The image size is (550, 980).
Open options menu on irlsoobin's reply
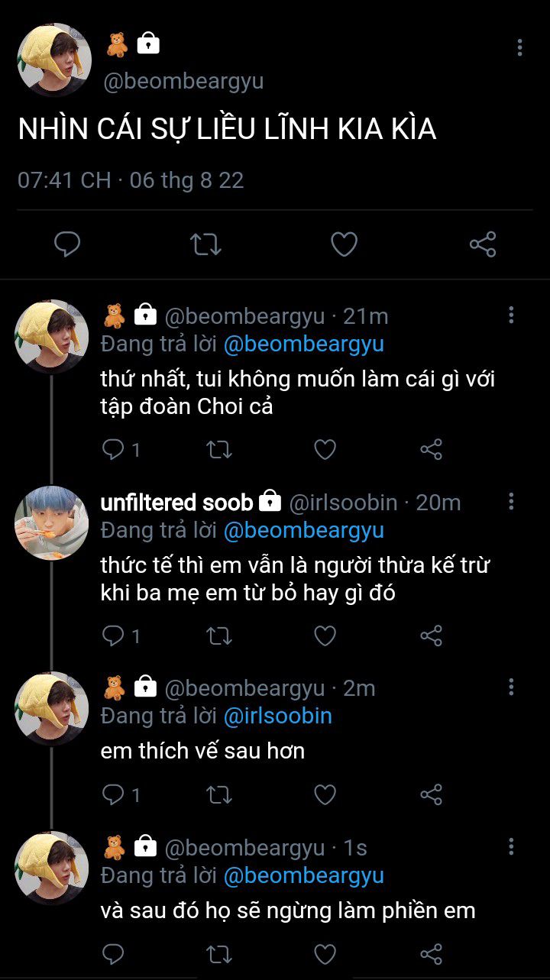511,501
